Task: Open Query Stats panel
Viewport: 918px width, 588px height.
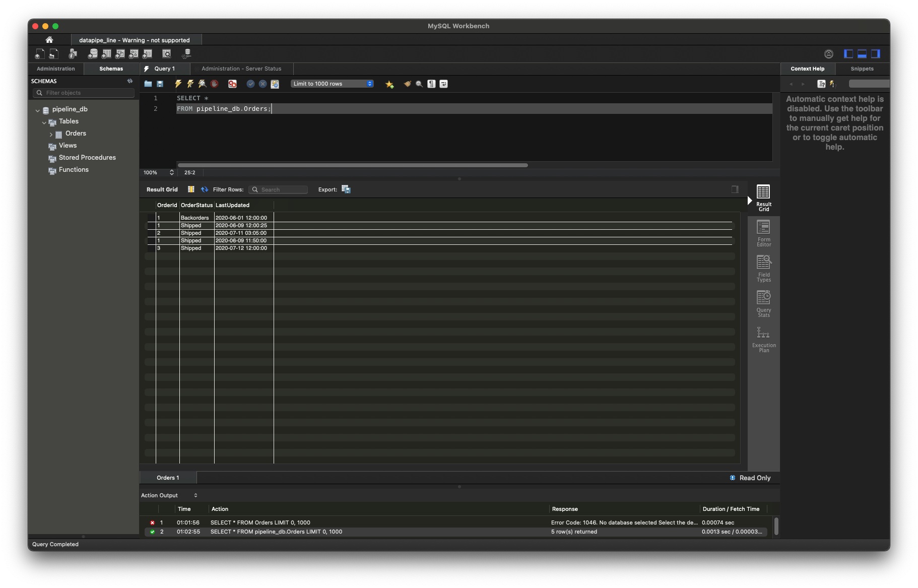Action: pyautogui.click(x=764, y=304)
